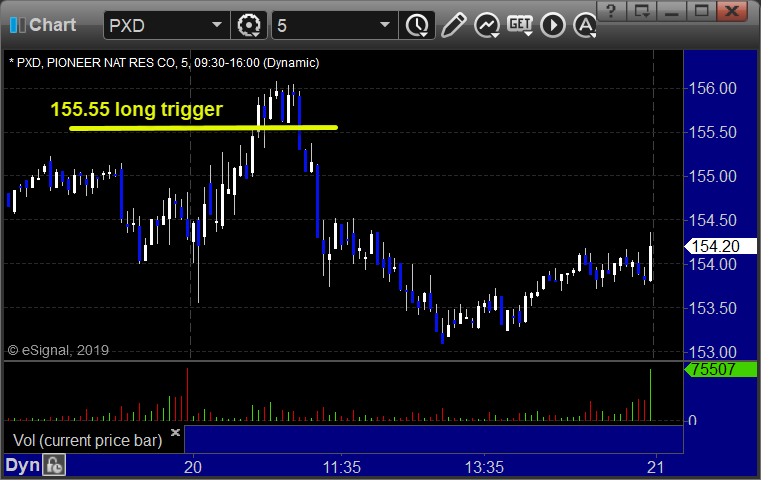This screenshot has width=761, height=480.
Task: Close the chart window
Action: pyautogui.click(x=732, y=11)
